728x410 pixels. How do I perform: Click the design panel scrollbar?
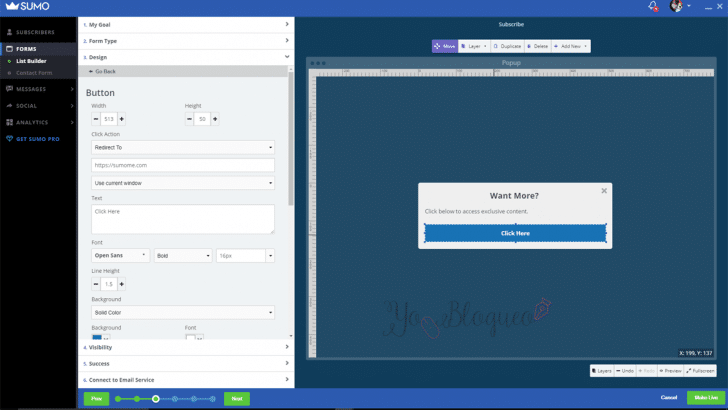(291, 138)
